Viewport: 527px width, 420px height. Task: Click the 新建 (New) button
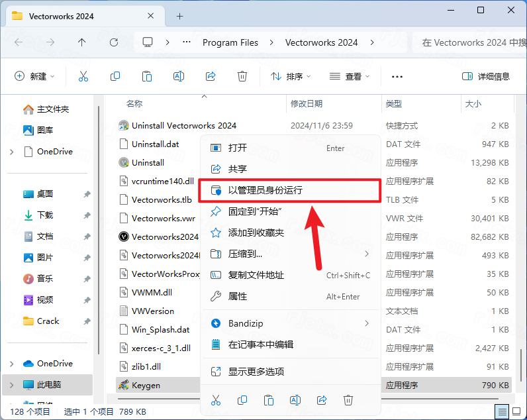(34, 76)
